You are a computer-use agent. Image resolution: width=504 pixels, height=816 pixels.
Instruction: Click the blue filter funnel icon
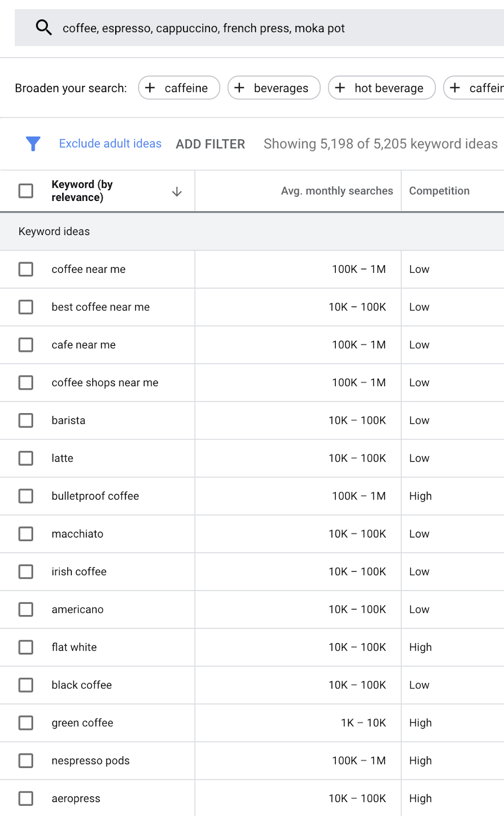coord(33,144)
